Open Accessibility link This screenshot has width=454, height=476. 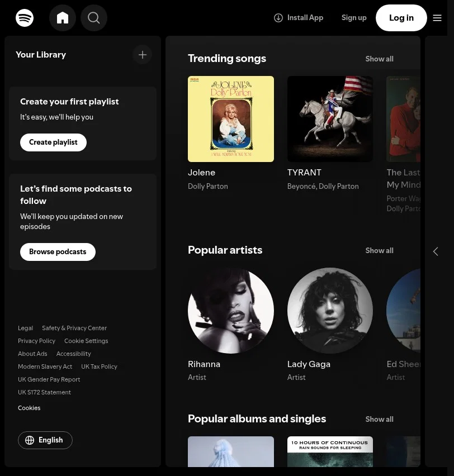point(74,354)
